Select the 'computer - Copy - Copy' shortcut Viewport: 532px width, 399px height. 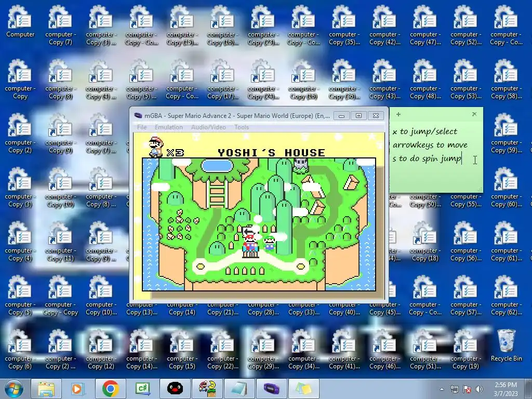coord(60,296)
